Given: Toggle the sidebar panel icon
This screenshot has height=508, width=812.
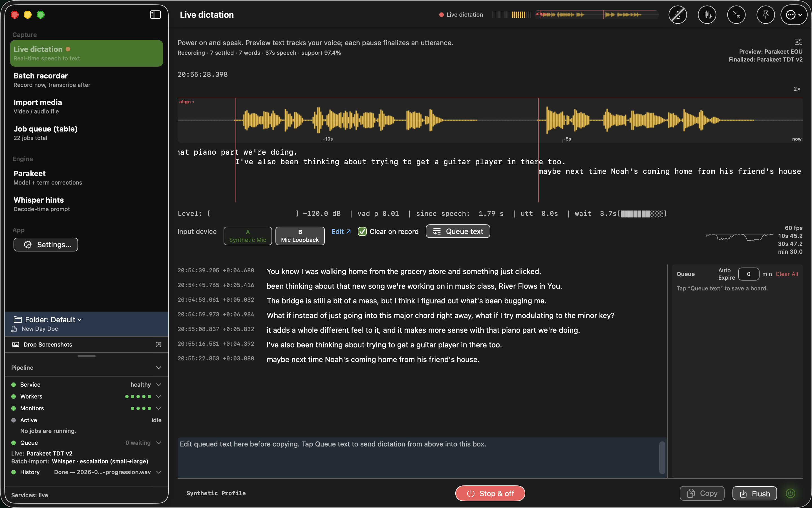Looking at the screenshot, I should pyautogui.click(x=155, y=14).
